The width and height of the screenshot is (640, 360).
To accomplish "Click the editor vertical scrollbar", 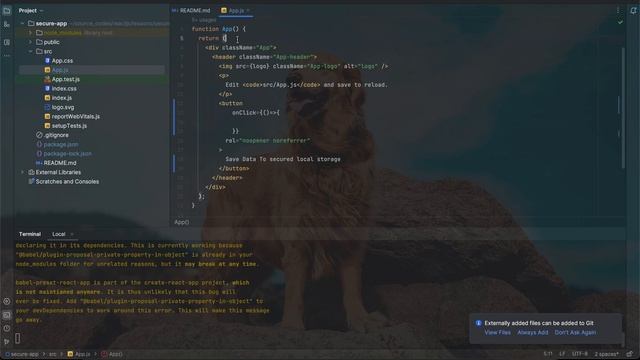I will (x=623, y=108).
